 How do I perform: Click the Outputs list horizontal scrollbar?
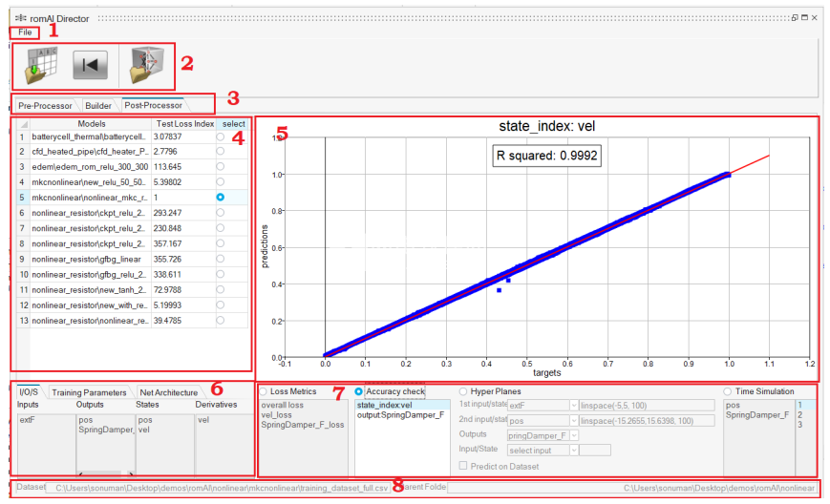tap(106, 473)
